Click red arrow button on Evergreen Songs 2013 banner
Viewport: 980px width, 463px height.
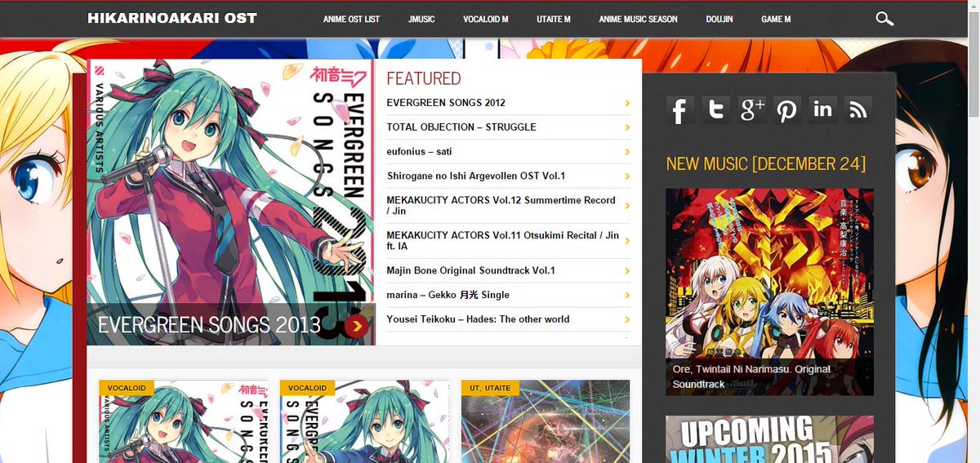[x=356, y=326]
